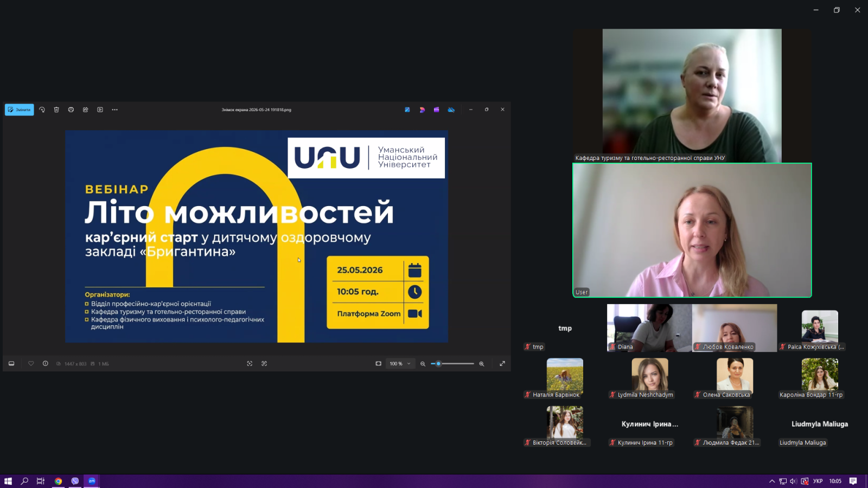This screenshot has width=868, height=488.
Task: Toggle the filmstrip view icon in Photos footer
Action: (11, 364)
